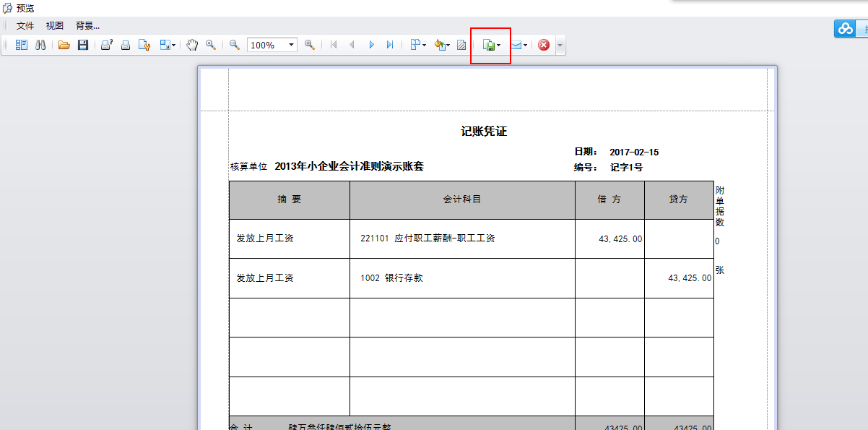Click the floppy disk save icon
Screen dimensions: 868x430
pyautogui.click(x=83, y=45)
